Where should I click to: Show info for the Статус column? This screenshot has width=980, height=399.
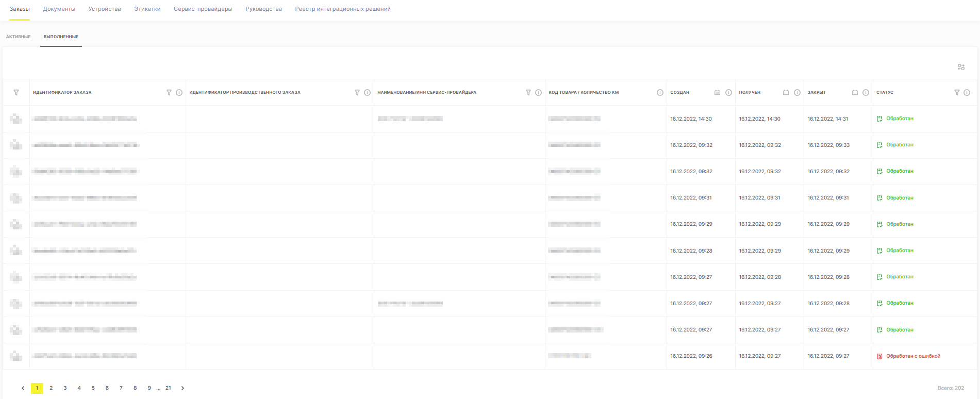click(x=967, y=93)
